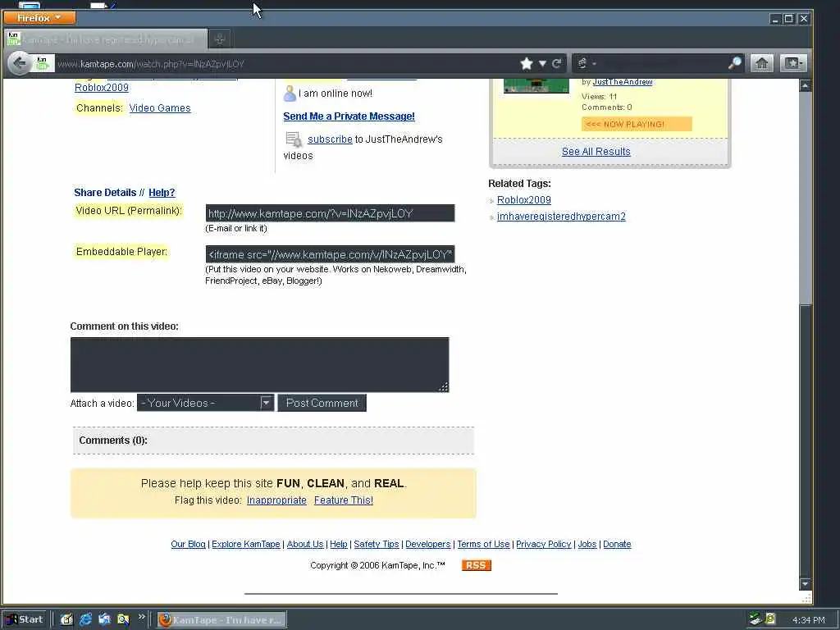Image resolution: width=840 pixels, height=630 pixels.
Task: Reload the page with the refresh icon
Action: click(557, 64)
